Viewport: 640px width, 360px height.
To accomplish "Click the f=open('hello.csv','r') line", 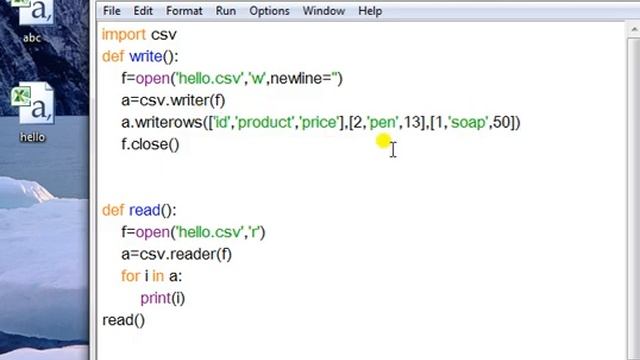I will coord(193,233).
